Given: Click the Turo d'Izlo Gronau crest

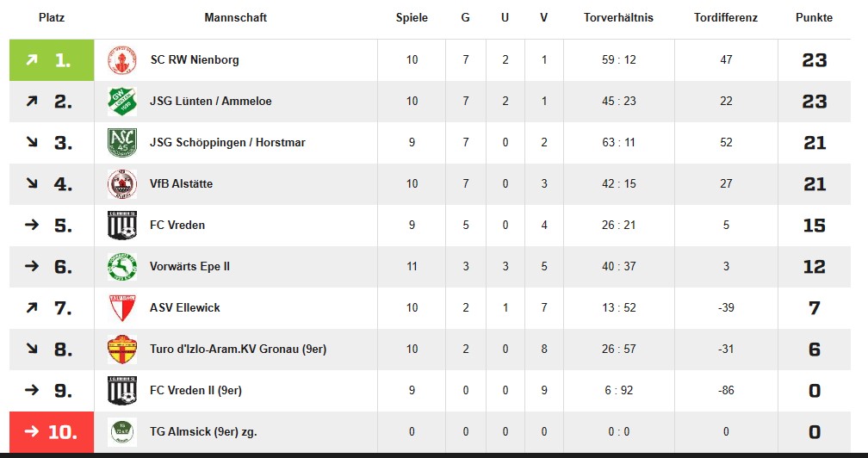Looking at the screenshot, I should (121, 349).
